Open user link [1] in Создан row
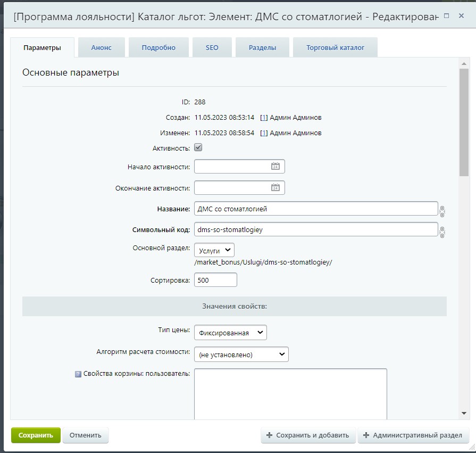The image size is (476, 453). pyautogui.click(x=264, y=118)
